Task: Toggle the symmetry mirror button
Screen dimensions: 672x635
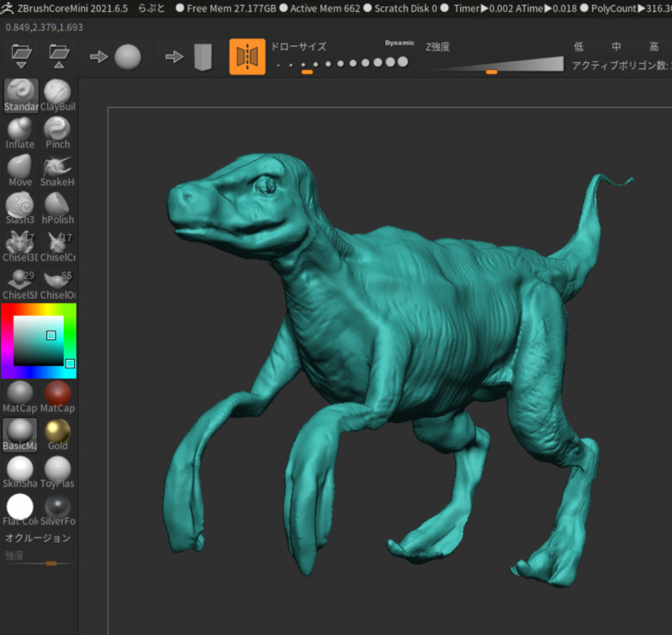Action: pyautogui.click(x=247, y=56)
